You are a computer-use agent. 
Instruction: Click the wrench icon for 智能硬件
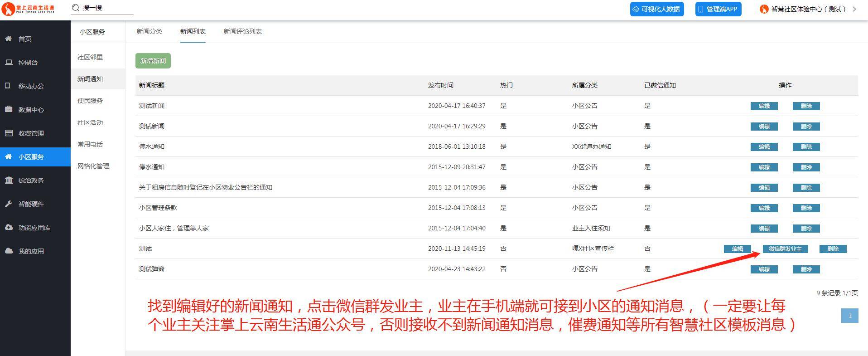point(9,204)
